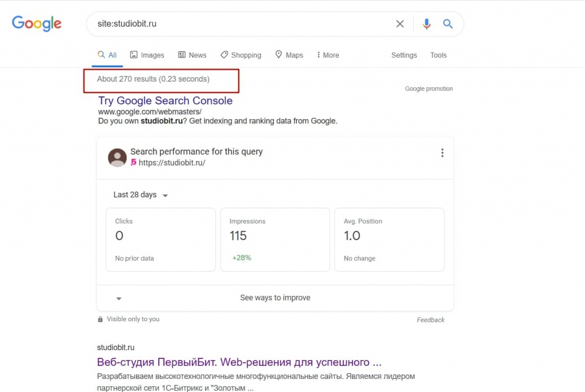Viewport: 585px width, 392px height.
Task: Click Visible only to you text
Action: pos(133,319)
